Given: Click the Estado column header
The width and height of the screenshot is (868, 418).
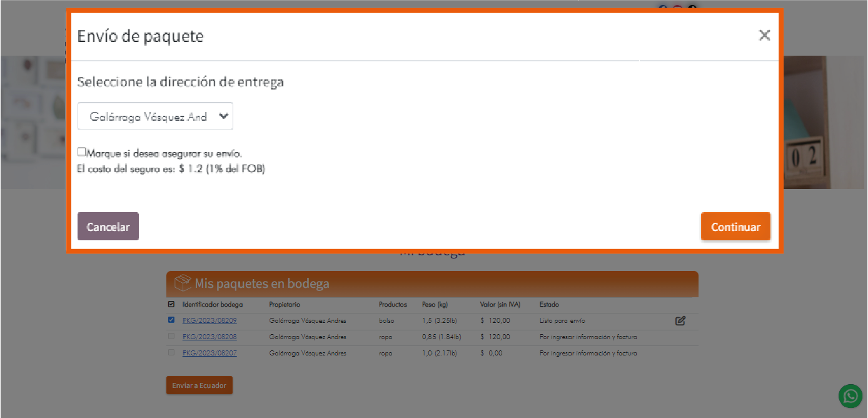Looking at the screenshot, I should [x=549, y=305].
